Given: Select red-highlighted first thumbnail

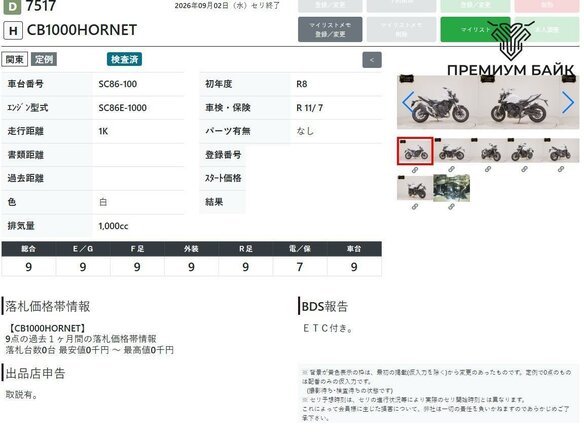Looking at the screenshot, I should tap(415, 151).
